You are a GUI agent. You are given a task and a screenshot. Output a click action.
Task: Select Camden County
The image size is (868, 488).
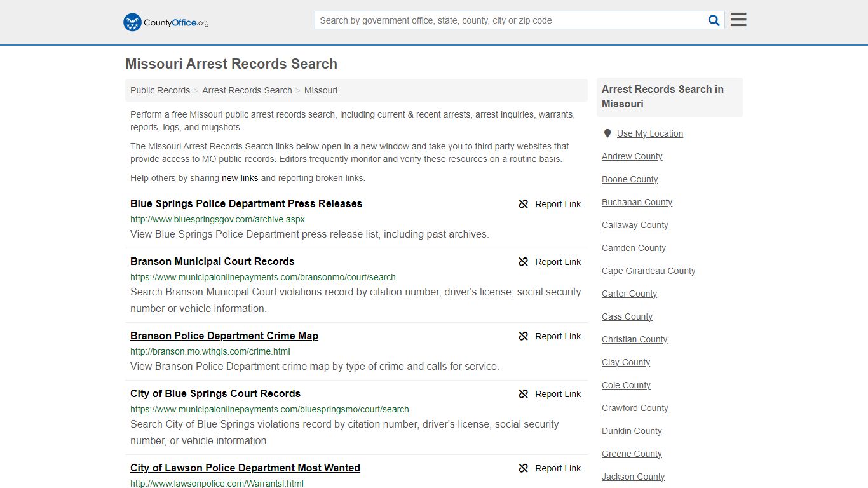pyautogui.click(x=634, y=248)
